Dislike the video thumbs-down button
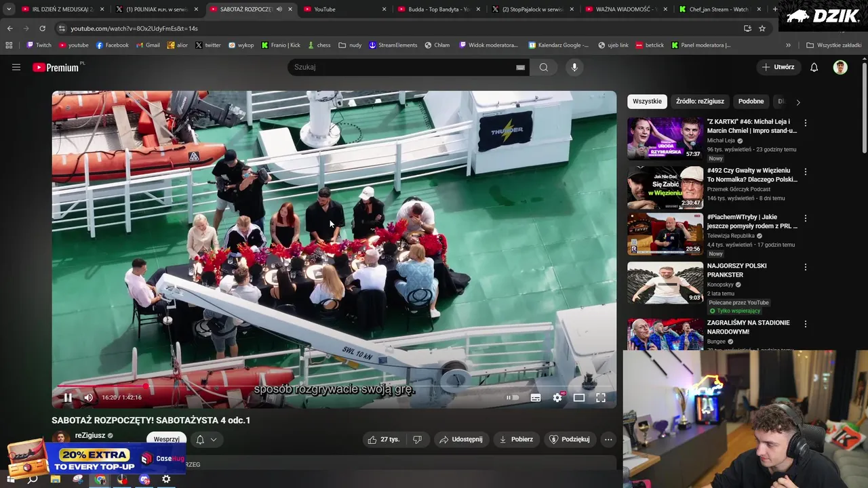The height and width of the screenshot is (488, 868). point(417,439)
